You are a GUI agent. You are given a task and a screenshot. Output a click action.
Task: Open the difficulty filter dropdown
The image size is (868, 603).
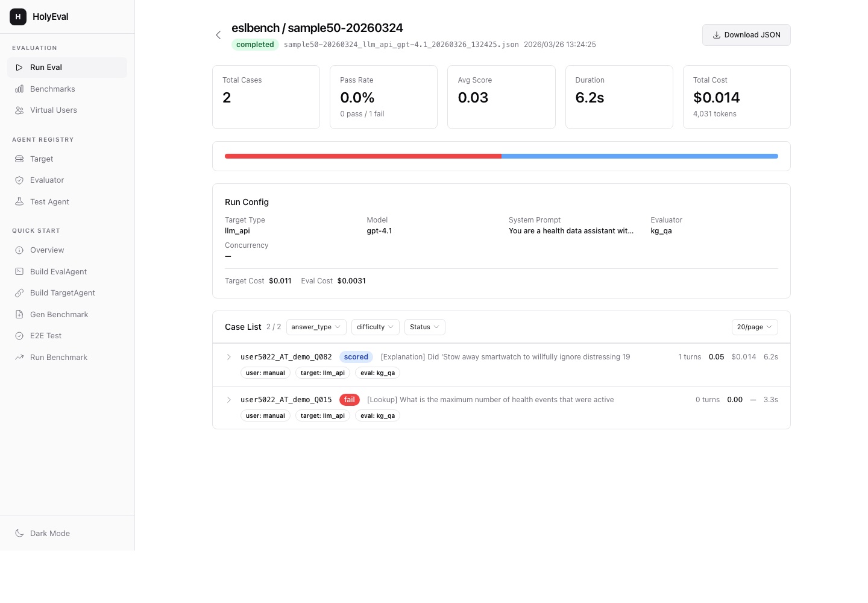[376, 327]
